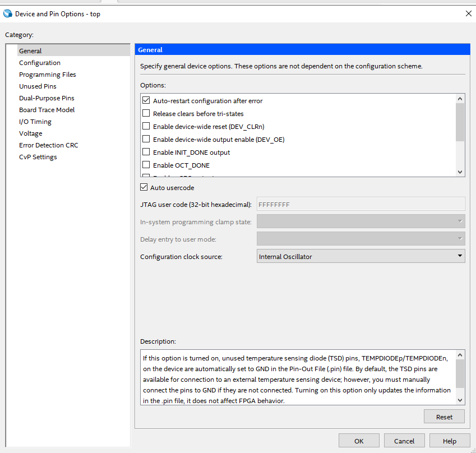The width and height of the screenshot is (476, 453).
Task: Go to Unused Pins category
Action: (38, 86)
